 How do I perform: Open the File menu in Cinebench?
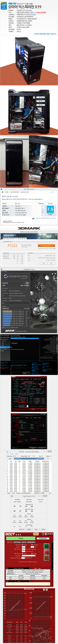[2, 271]
